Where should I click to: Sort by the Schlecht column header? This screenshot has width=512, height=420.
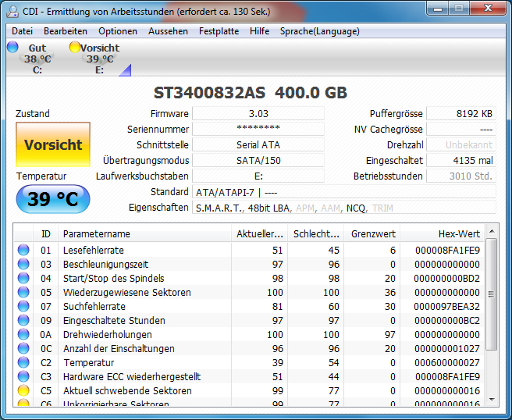point(316,234)
